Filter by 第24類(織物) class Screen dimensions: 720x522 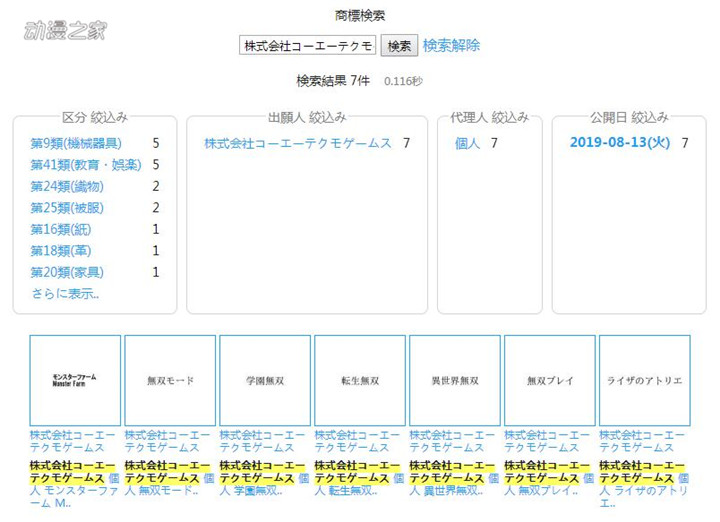pos(67,186)
